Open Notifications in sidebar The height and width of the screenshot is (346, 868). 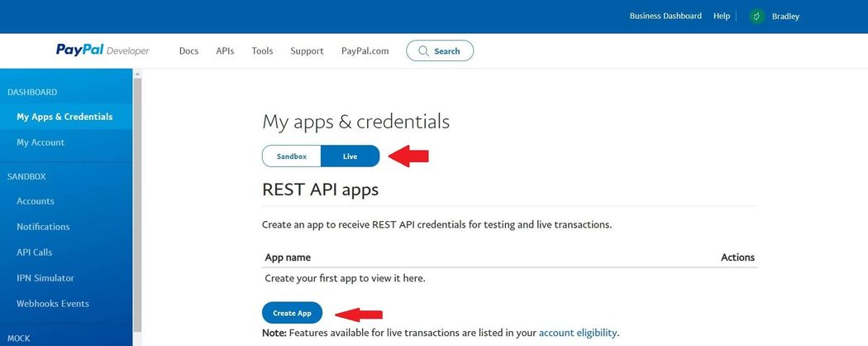click(x=43, y=227)
